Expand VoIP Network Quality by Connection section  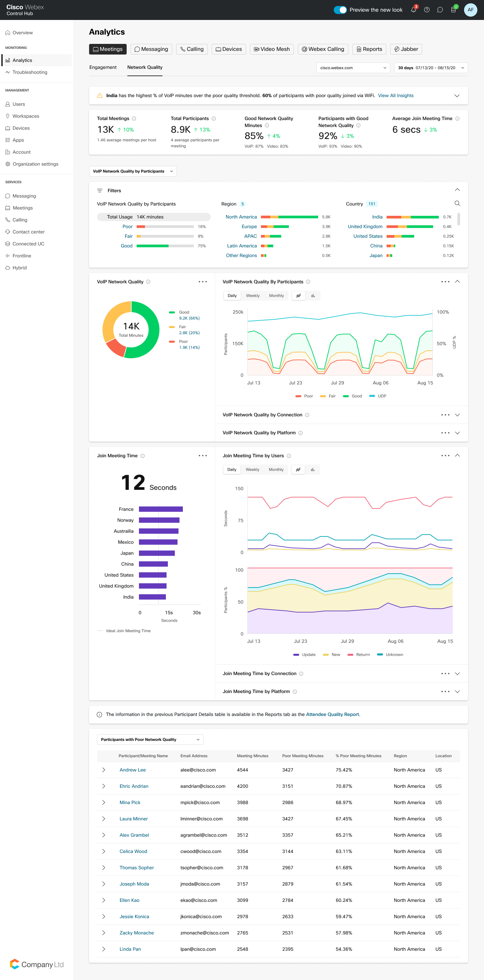click(457, 415)
